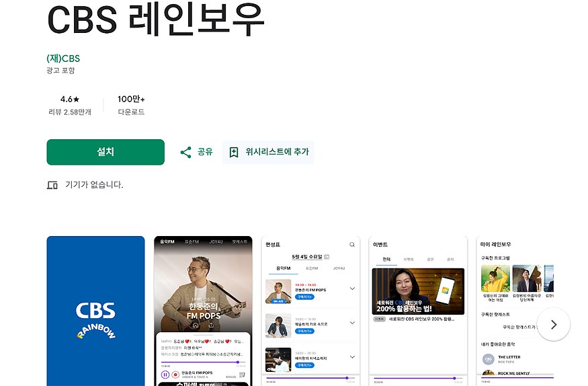Open the (재)CBS developer link
Screen dimensions: 588x386
[63, 59]
